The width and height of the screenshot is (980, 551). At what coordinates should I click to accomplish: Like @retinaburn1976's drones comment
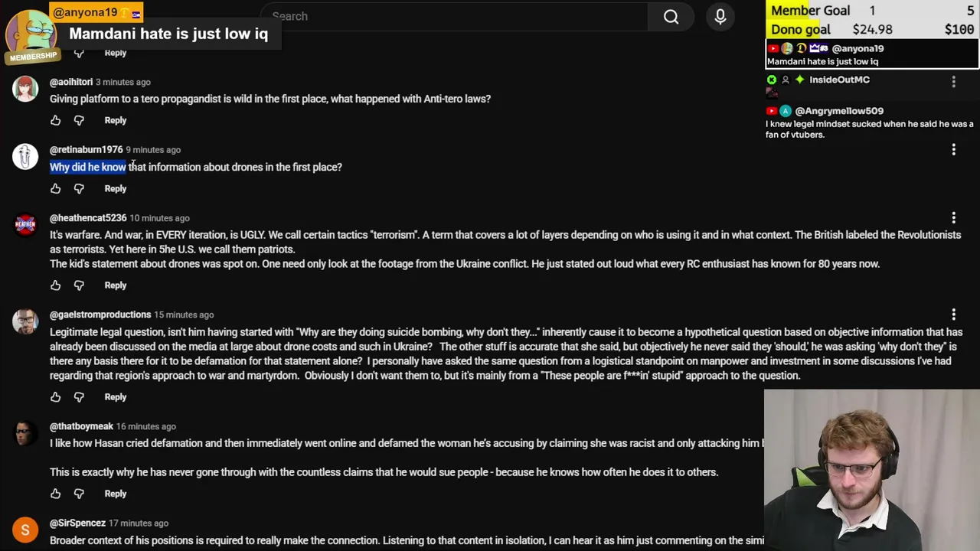point(55,188)
